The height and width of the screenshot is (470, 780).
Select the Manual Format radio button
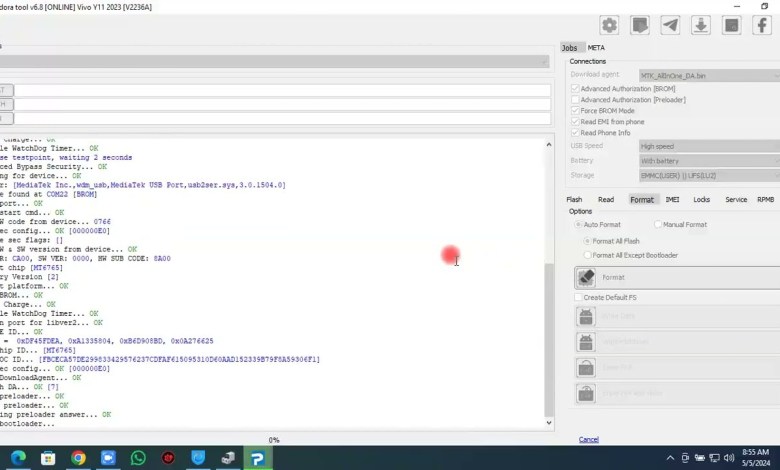[657, 225]
